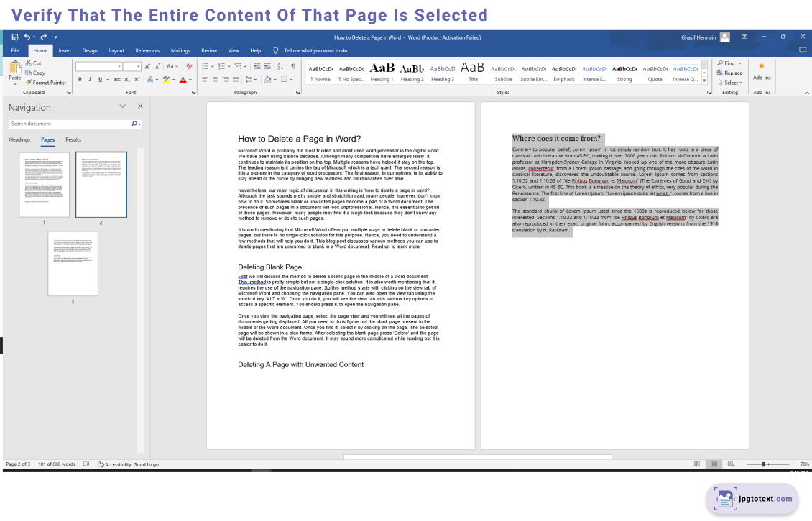
Task: Open the Change Case dropdown
Action: [x=172, y=66]
